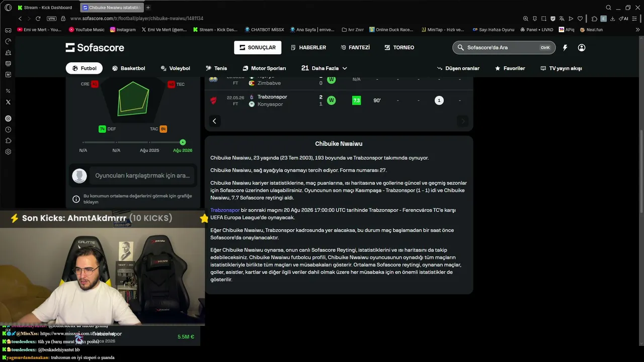644x362 pixels.
Task: Open the Favoriler link
Action: [510, 68]
